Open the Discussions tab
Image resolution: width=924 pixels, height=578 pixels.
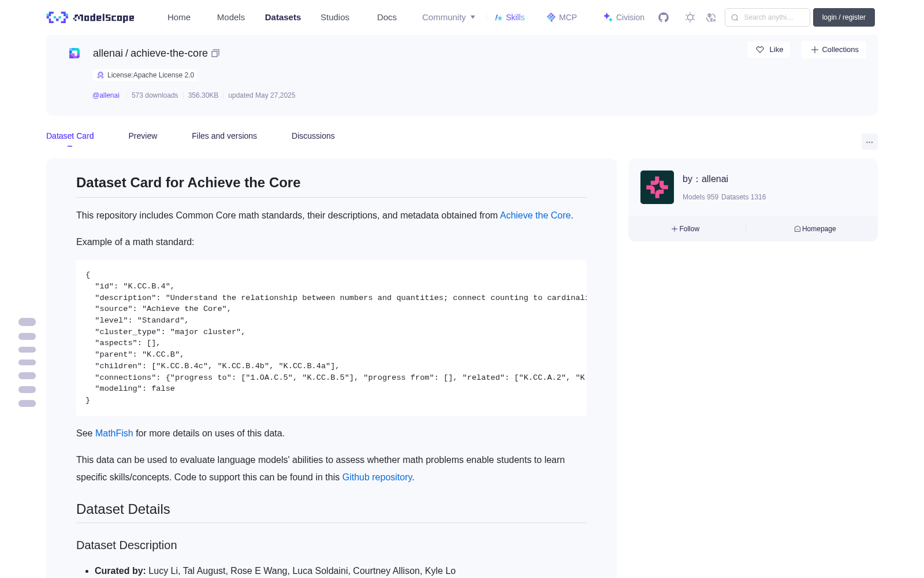point(313,136)
